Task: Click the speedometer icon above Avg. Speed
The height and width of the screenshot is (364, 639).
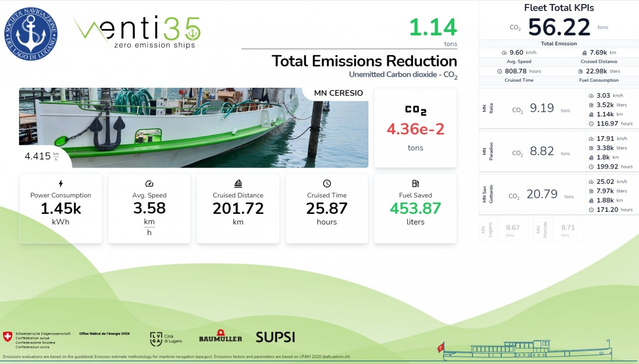Action: (149, 183)
